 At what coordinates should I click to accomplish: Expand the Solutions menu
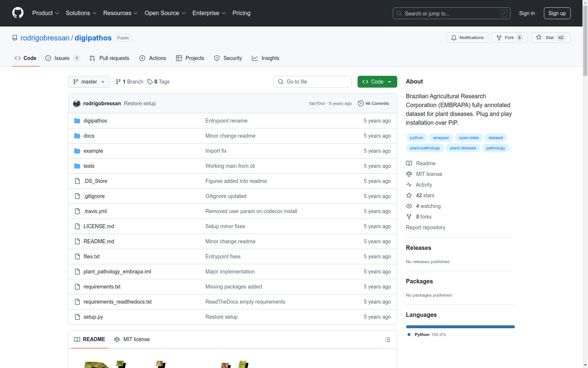tap(81, 13)
